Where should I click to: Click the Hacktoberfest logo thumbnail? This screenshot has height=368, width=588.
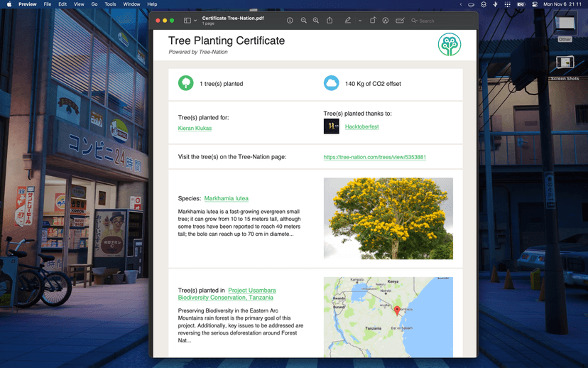pyautogui.click(x=331, y=126)
